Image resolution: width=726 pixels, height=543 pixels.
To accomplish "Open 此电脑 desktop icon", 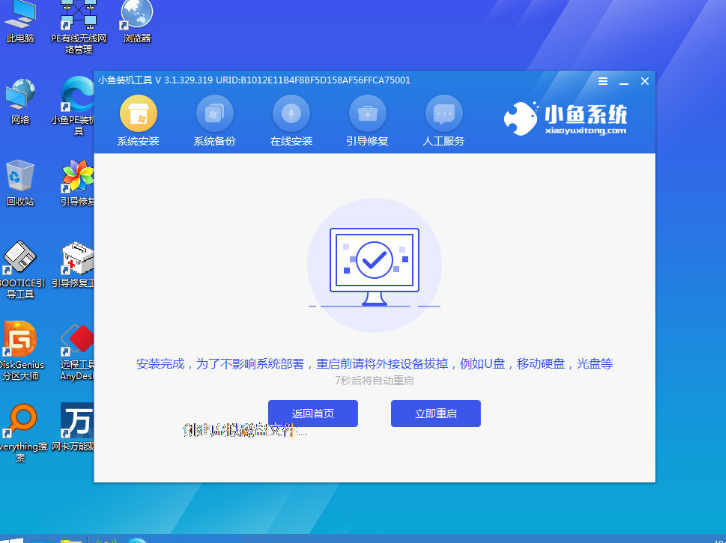I will point(20,20).
